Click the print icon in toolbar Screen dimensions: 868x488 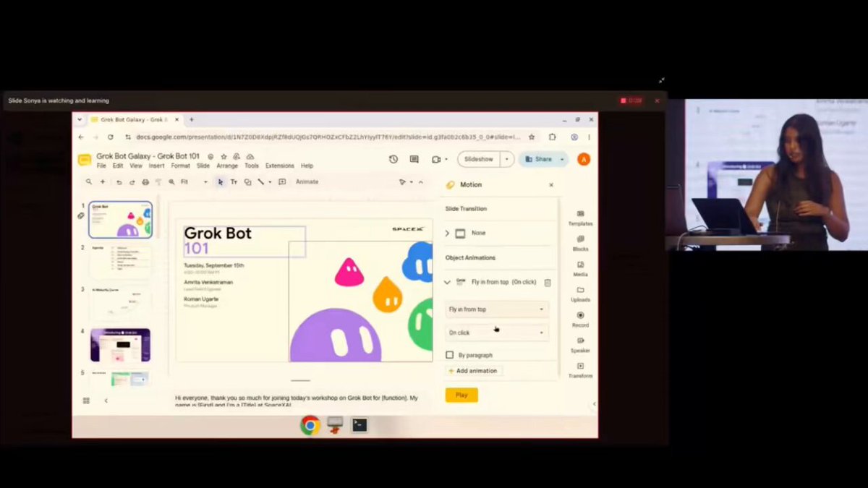(145, 182)
